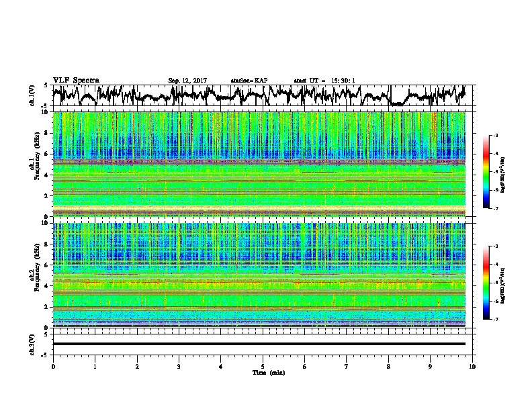This screenshot has height=411, width=532.
Task: Click the "-3" label on ch.2 color bar
Action: click(496, 246)
